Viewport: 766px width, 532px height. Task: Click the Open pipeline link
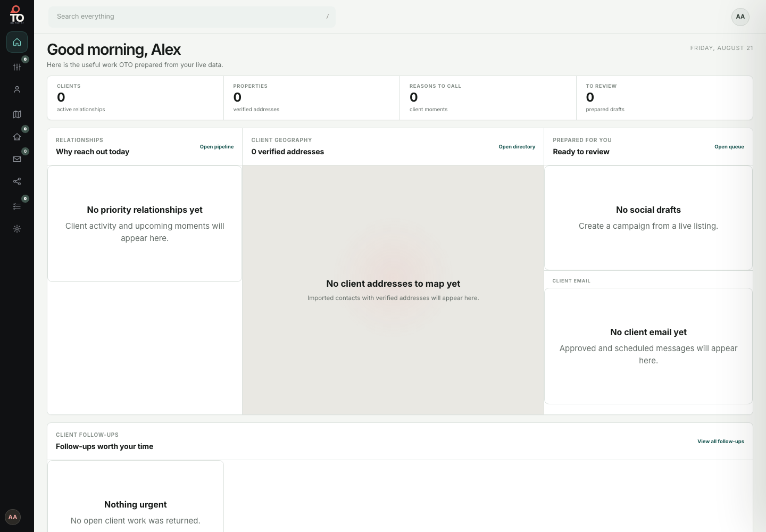pyautogui.click(x=217, y=147)
